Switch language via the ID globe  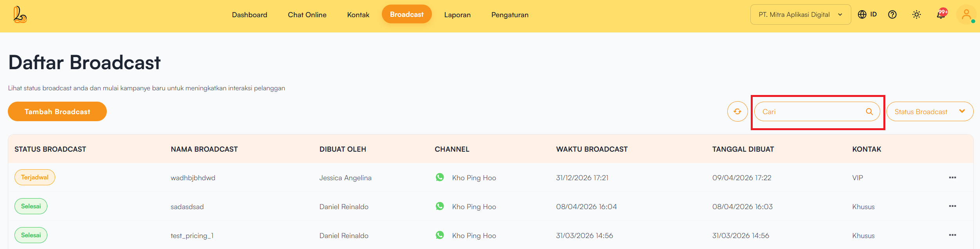pyautogui.click(x=867, y=14)
